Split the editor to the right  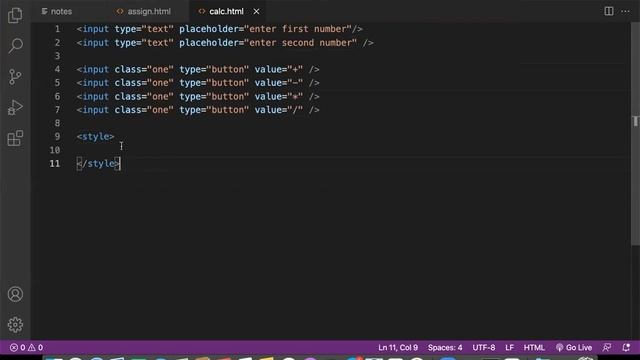click(x=609, y=11)
